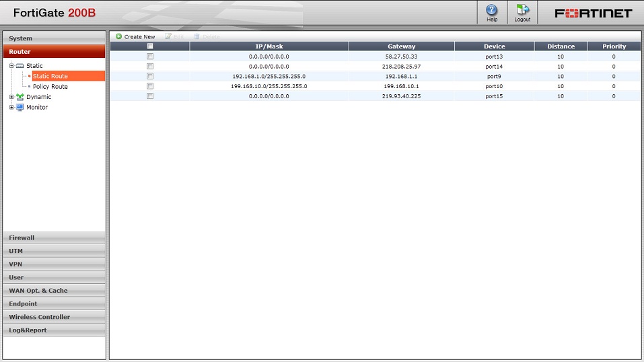Click the Monitor tree label
The width and height of the screenshot is (644, 362).
tap(37, 107)
